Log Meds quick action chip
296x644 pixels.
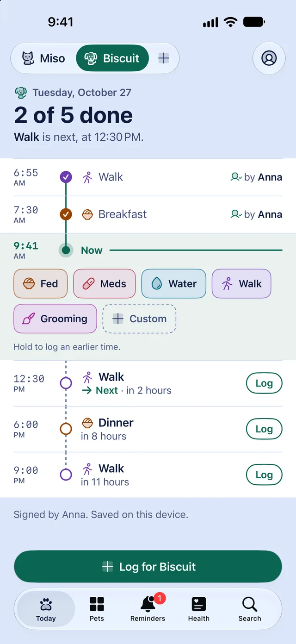tap(105, 283)
